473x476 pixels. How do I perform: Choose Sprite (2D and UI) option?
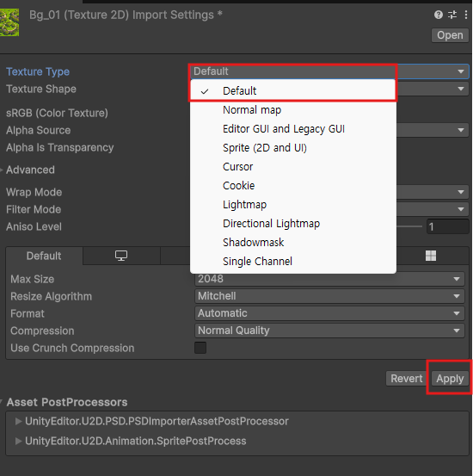pyautogui.click(x=293, y=148)
